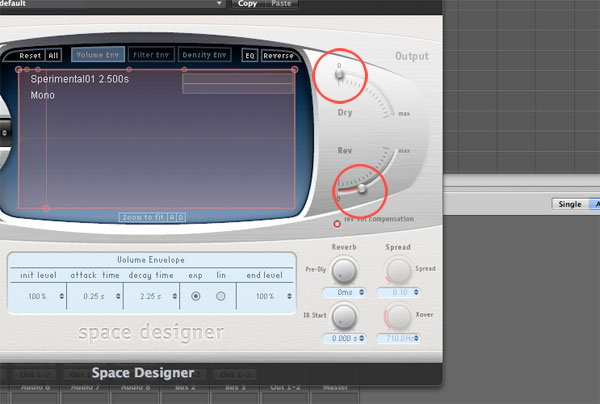This screenshot has height=404, width=600.
Task: Click the decay time stepper arrows
Action: click(x=175, y=296)
